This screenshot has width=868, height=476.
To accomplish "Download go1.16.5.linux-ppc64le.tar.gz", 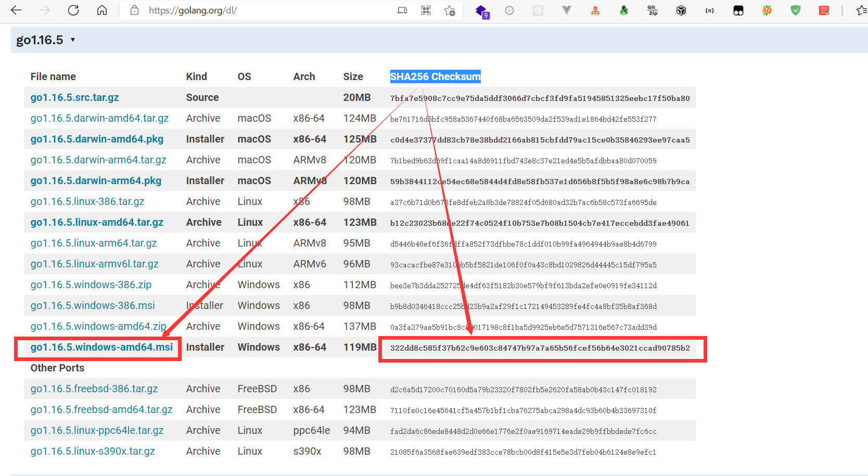I will (x=97, y=430).
